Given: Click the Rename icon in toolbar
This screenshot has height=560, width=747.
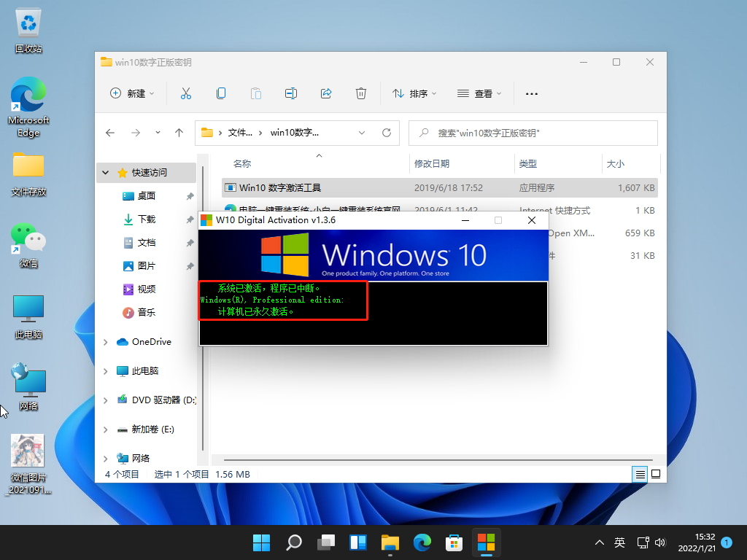Looking at the screenshot, I should 291,93.
